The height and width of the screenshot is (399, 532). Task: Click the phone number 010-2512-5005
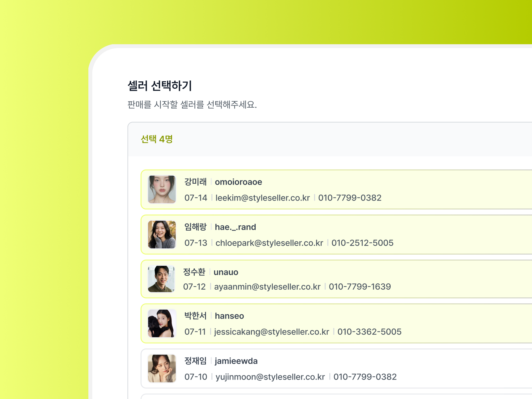pyautogui.click(x=362, y=243)
